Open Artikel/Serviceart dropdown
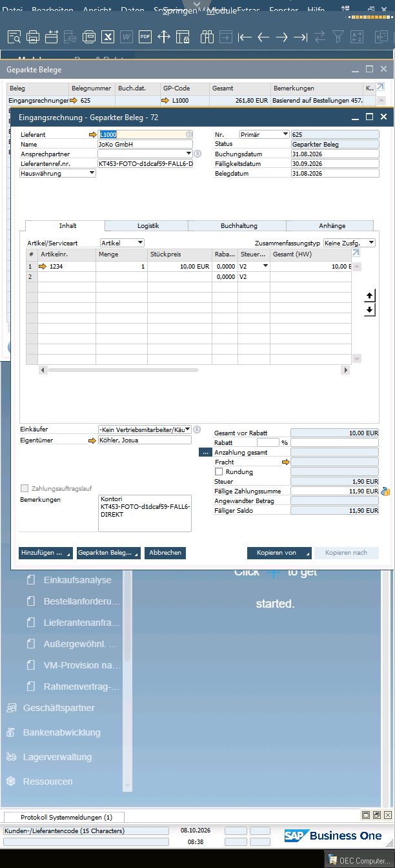 [140, 243]
